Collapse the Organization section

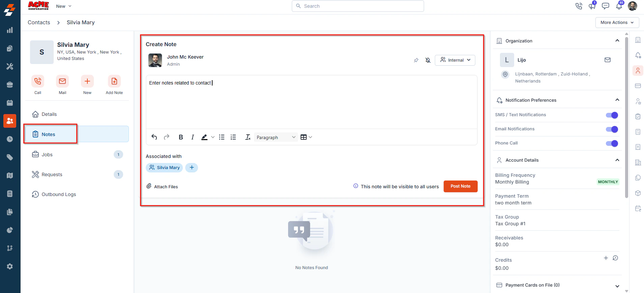click(x=617, y=40)
